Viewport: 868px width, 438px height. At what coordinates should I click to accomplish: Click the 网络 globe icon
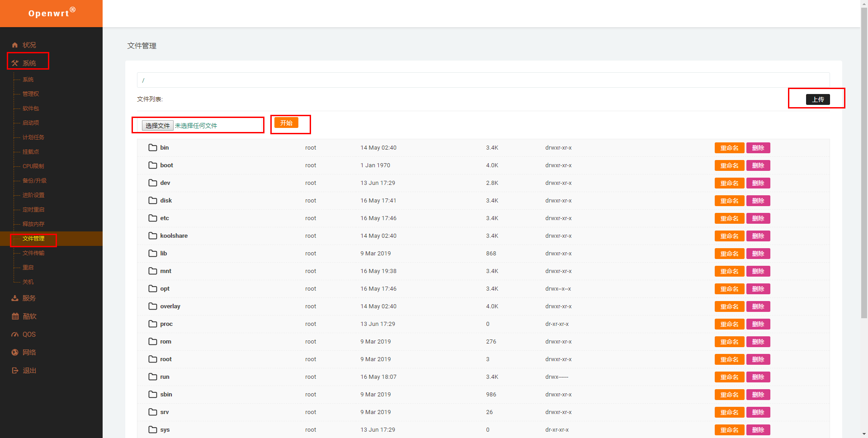pos(15,353)
